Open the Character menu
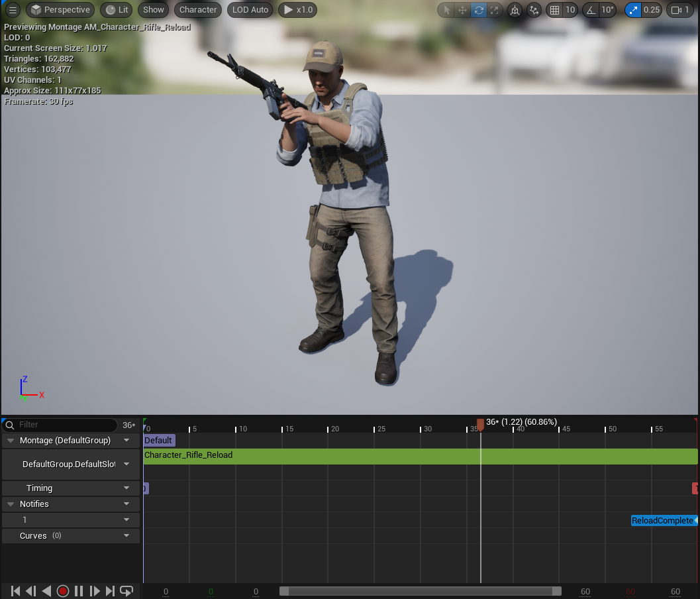This screenshot has height=599, width=700. click(198, 10)
